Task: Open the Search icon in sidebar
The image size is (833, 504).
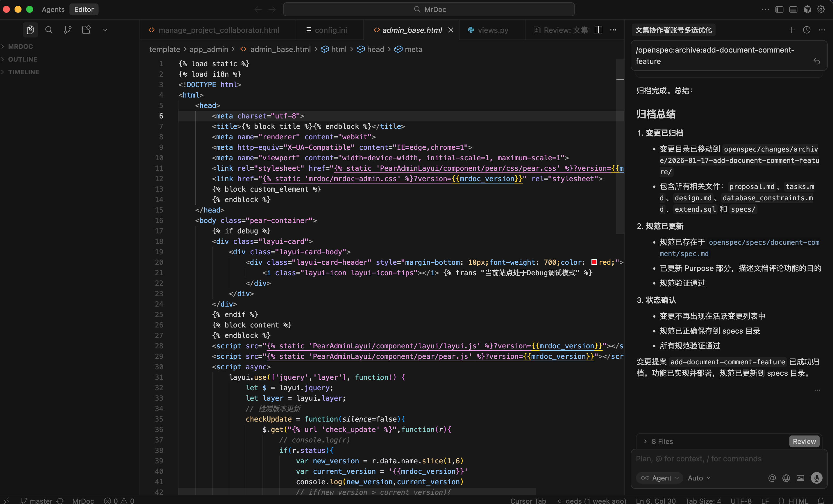Action: tap(49, 30)
